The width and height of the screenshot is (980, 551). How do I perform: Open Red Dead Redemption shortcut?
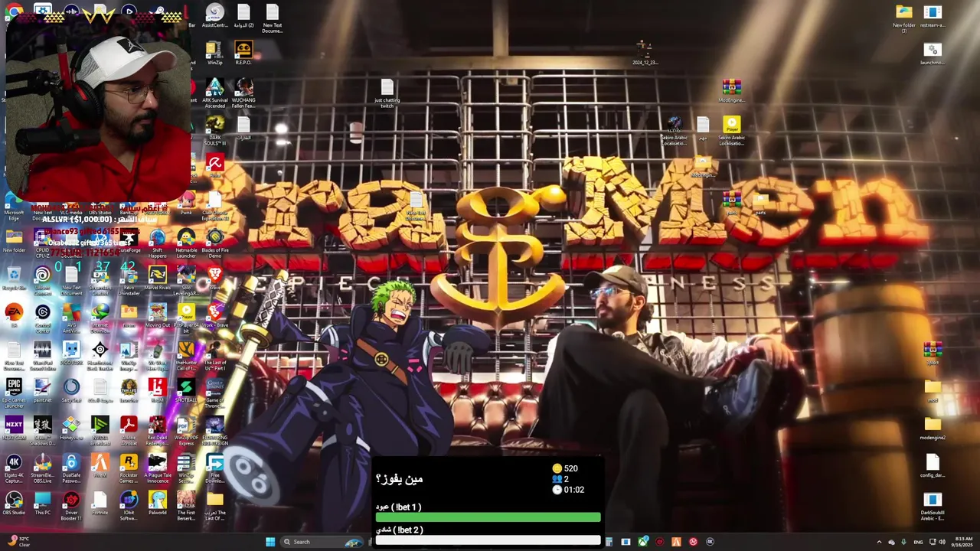[158, 430]
